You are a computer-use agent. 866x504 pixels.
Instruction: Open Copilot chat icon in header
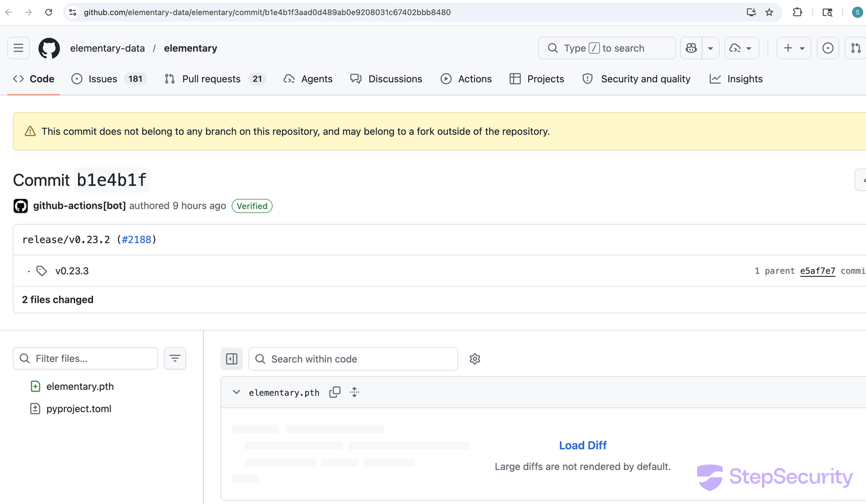[x=691, y=48]
